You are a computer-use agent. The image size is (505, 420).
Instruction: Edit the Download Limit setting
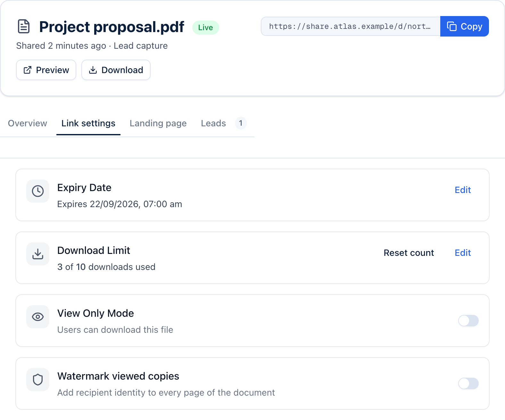[x=463, y=253]
